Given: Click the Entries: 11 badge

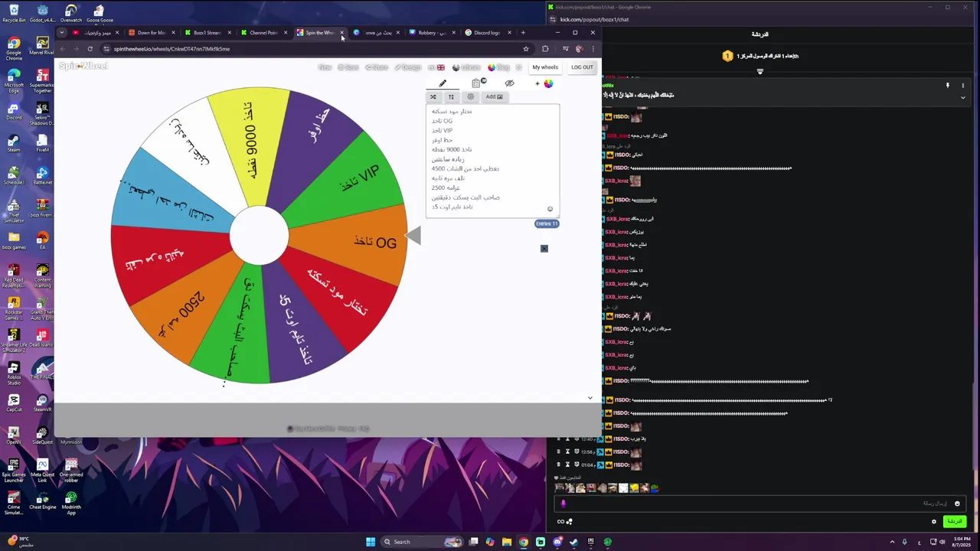Looking at the screenshot, I should 547,223.
